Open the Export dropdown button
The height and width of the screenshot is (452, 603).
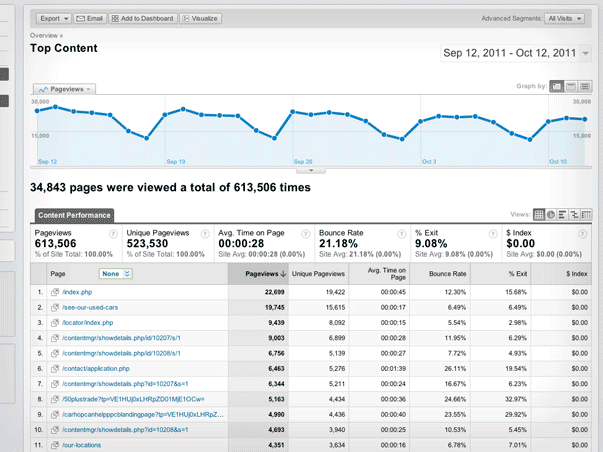(x=53, y=18)
